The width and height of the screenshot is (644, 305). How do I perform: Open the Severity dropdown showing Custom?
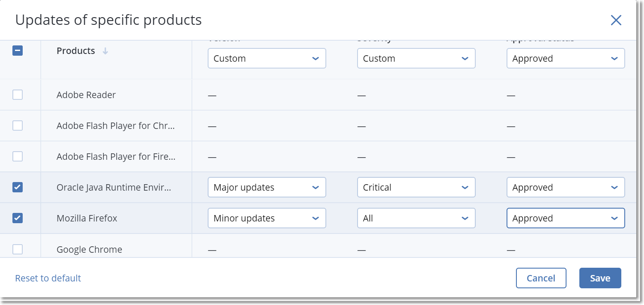tap(416, 58)
